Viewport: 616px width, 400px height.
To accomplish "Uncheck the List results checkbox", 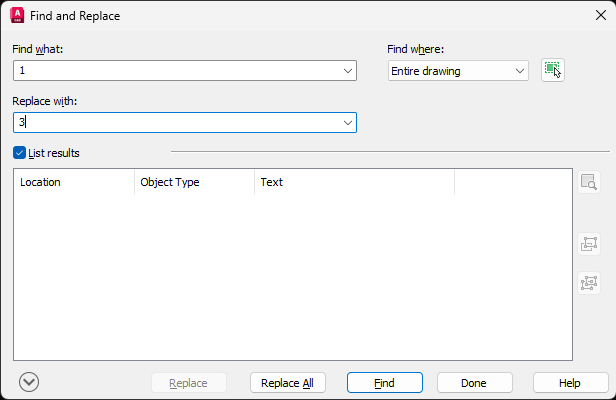I will (20, 153).
